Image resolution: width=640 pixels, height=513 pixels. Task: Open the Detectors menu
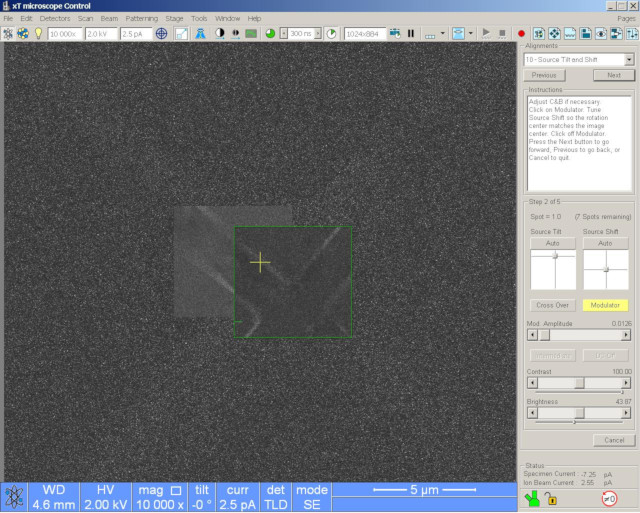(54, 18)
